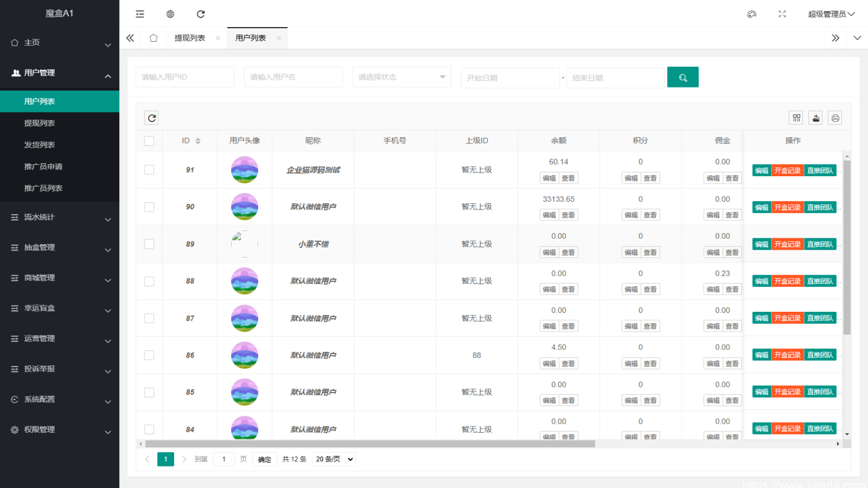Open the theme palette icon in the header
868x488 pixels.
752,14
